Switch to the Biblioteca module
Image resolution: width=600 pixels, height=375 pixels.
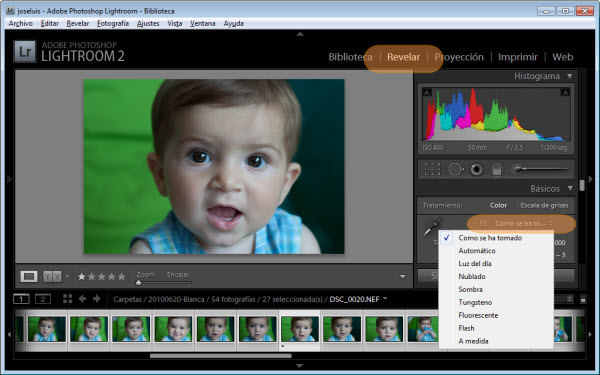350,57
